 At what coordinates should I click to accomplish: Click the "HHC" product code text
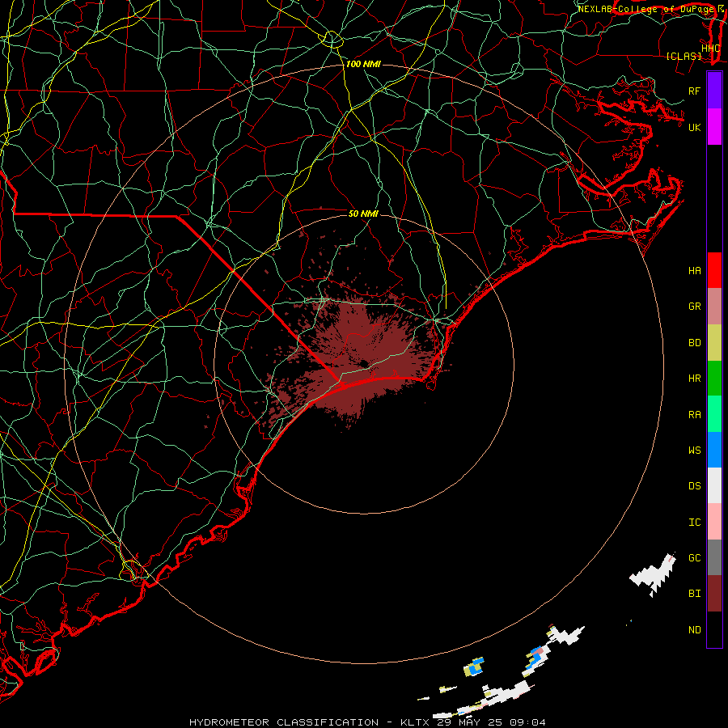coord(710,49)
